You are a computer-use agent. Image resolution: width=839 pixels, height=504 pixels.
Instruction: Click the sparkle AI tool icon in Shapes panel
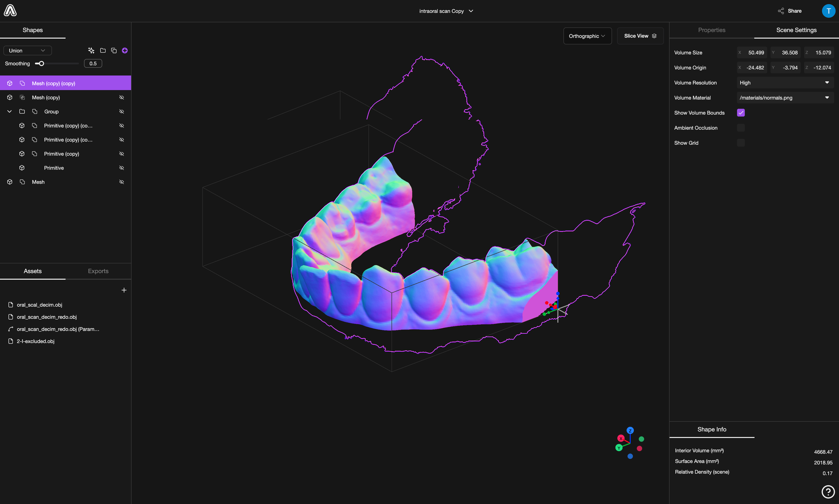click(91, 50)
